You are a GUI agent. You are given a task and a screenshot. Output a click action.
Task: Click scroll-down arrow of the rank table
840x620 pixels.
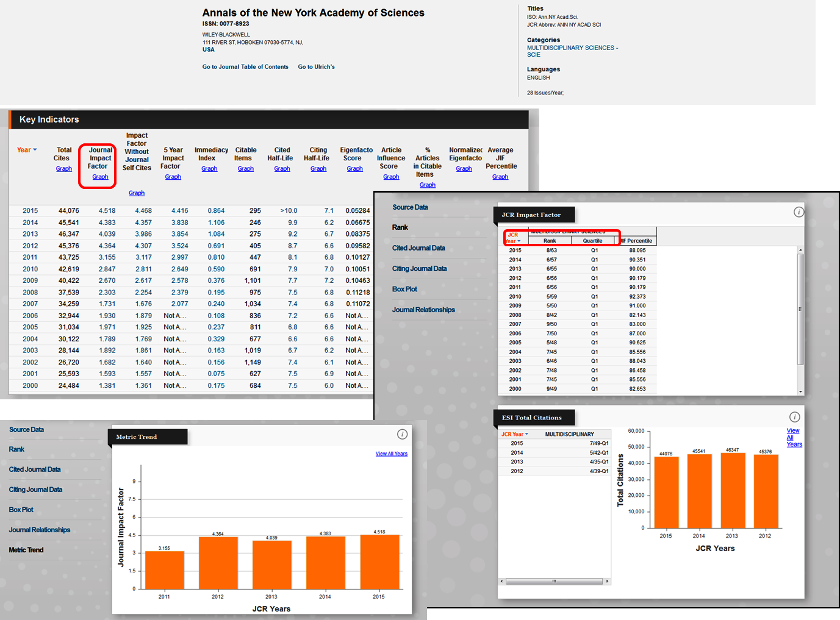pos(800,391)
